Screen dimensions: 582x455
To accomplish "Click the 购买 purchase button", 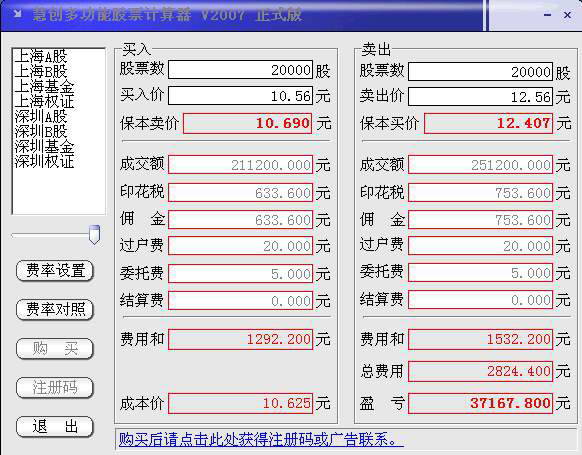I will pyautogui.click(x=55, y=348).
